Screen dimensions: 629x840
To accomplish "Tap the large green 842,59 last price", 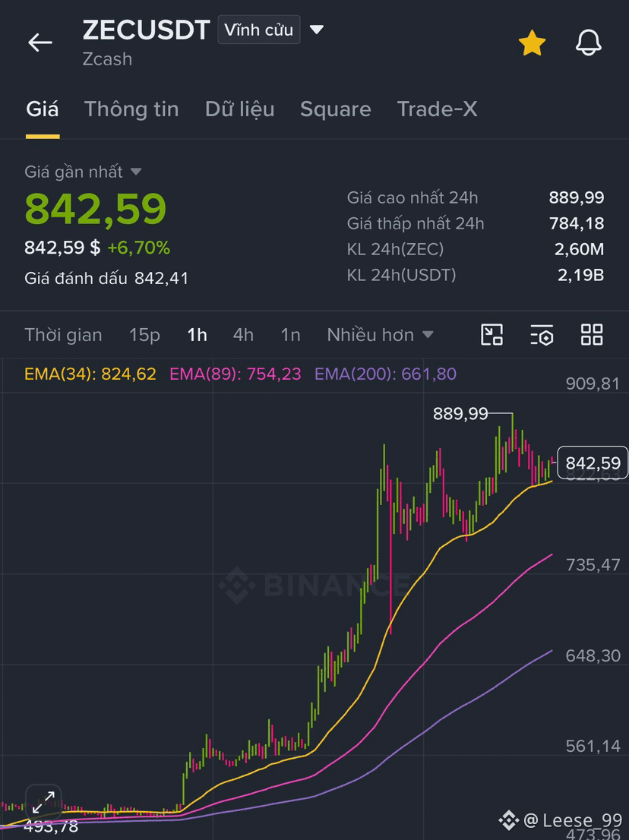I will [x=96, y=208].
